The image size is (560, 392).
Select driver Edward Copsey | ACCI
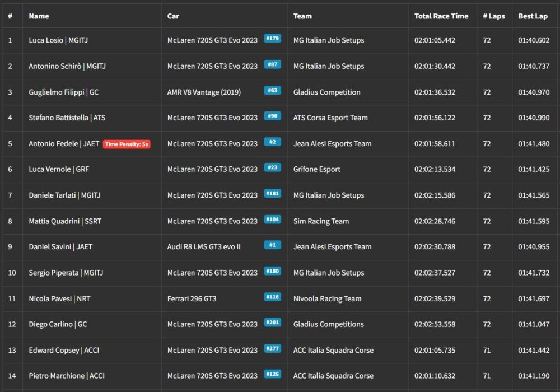[x=64, y=350]
